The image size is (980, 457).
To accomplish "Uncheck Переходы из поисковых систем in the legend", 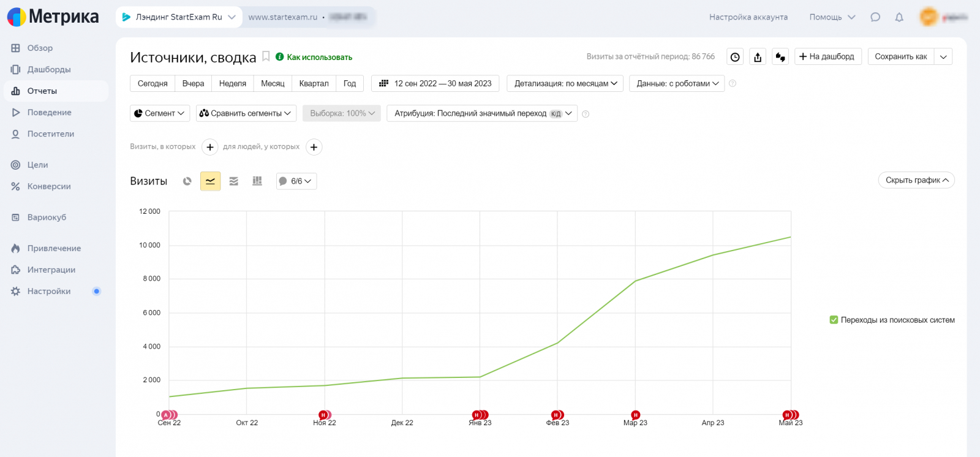I will point(834,320).
